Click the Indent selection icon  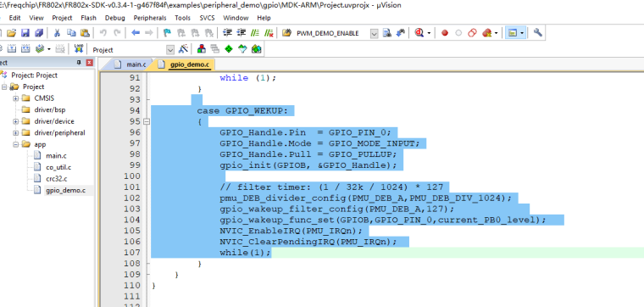click(227, 33)
